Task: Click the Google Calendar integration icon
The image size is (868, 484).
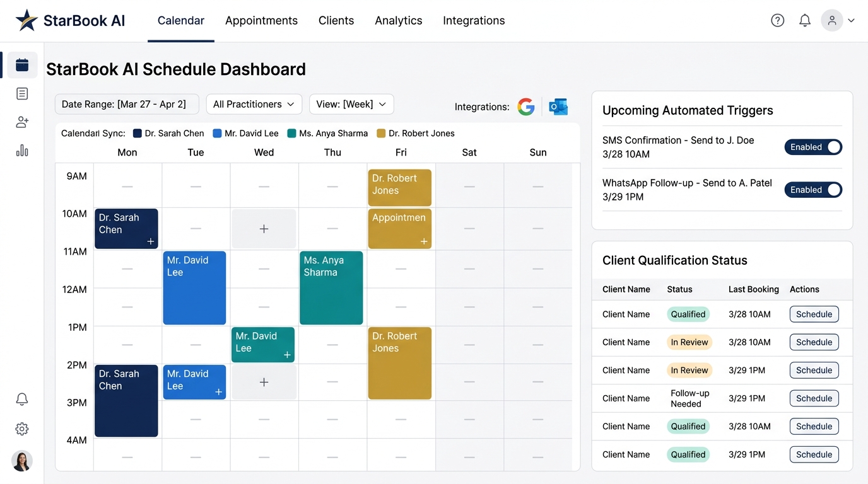Action: click(526, 107)
